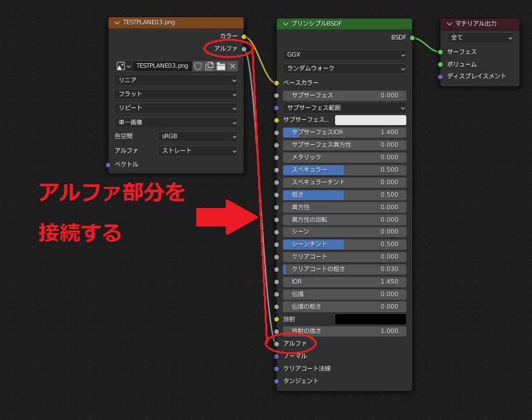Image resolution: width=532 pixels, height=420 pixels.
Task: Toggle fake user shield icon for TESTPLANE03.png
Action: point(198,66)
